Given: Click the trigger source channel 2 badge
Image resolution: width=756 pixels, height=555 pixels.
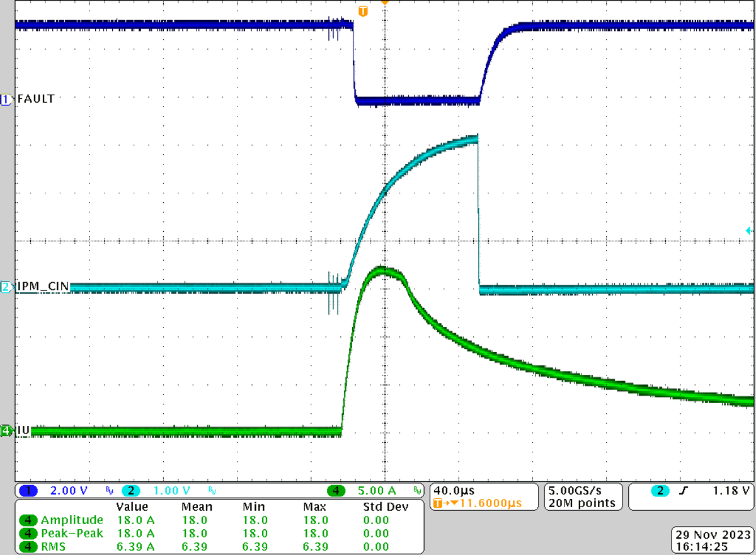Looking at the screenshot, I should pyautogui.click(x=660, y=490).
